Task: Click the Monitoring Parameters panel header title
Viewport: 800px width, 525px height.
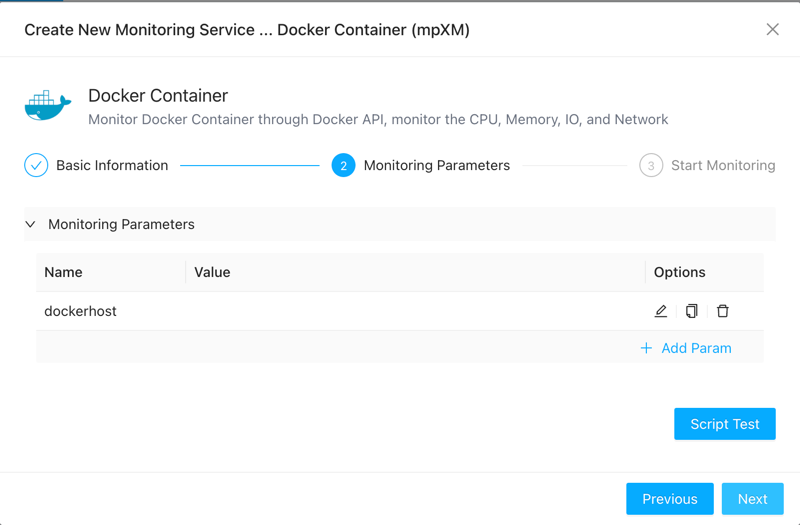Action: point(121,224)
